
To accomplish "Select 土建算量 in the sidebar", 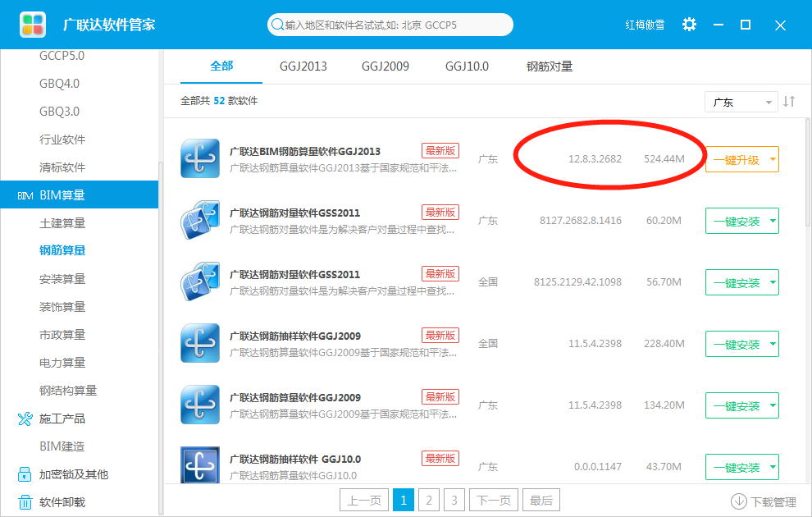I will pyautogui.click(x=62, y=222).
